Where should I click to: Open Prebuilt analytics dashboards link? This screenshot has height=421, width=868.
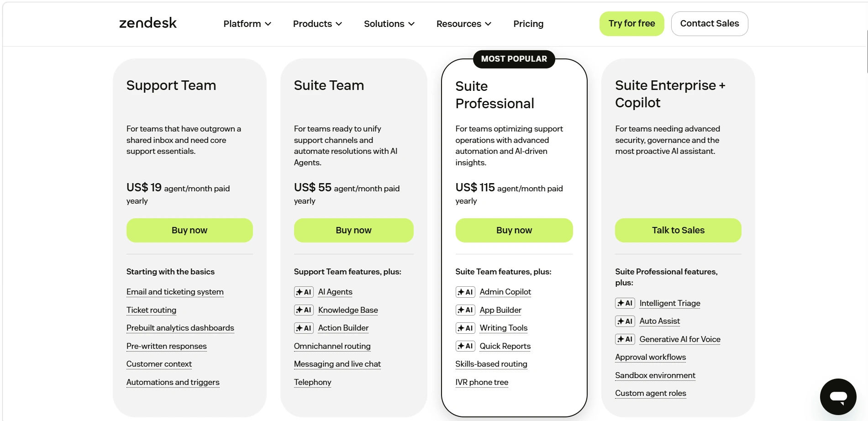[x=180, y=328]
